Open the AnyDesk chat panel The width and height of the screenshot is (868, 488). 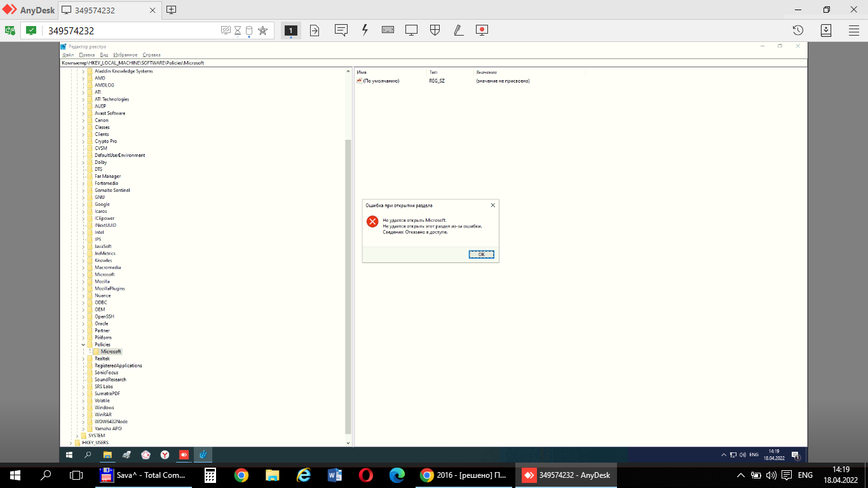[x=341, y=30]
